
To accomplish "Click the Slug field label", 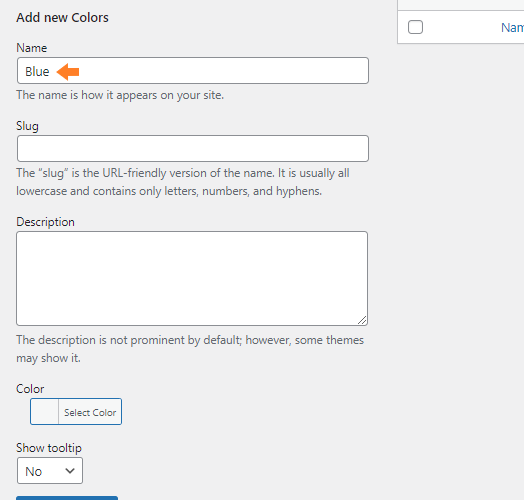I will pos(27,126).
